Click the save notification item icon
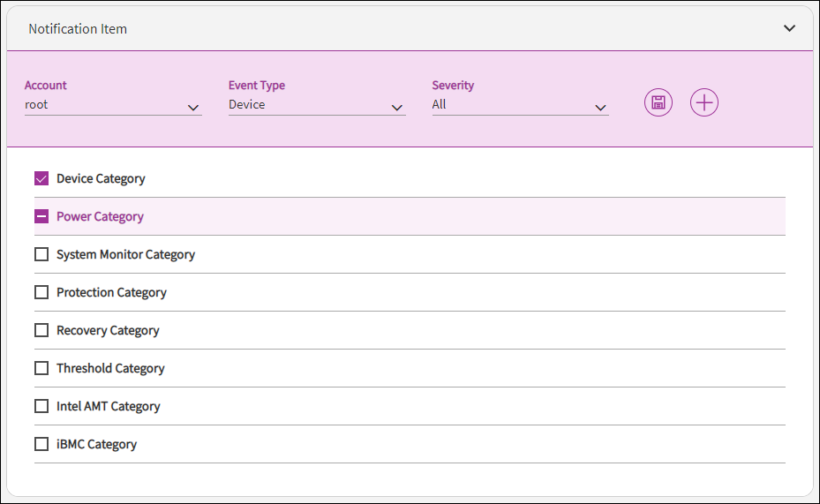The height and width of the screenshot is (504, 820). pyautogui.click(x=658, y=102)
